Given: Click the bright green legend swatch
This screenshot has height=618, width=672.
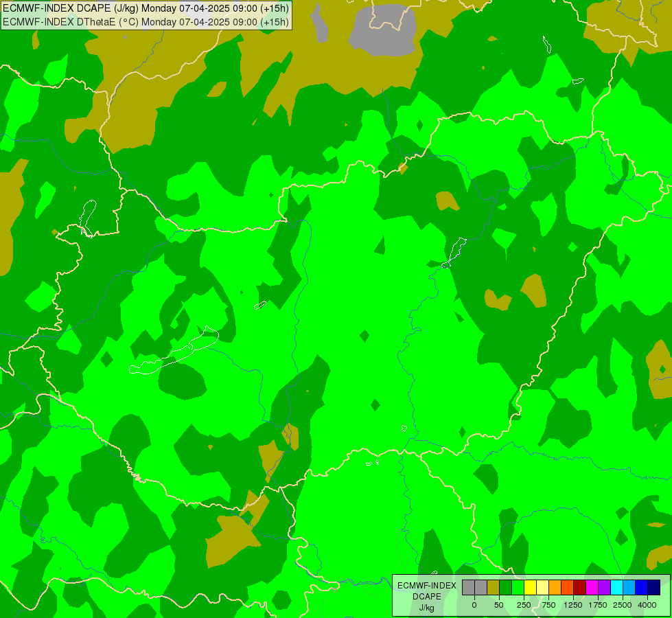Looking at the screenshot, I should (x=518, y=588).
